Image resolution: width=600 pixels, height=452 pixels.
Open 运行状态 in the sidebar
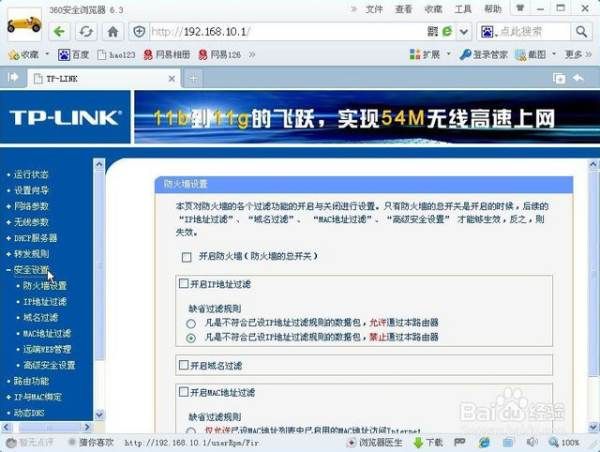coord(31,175)
